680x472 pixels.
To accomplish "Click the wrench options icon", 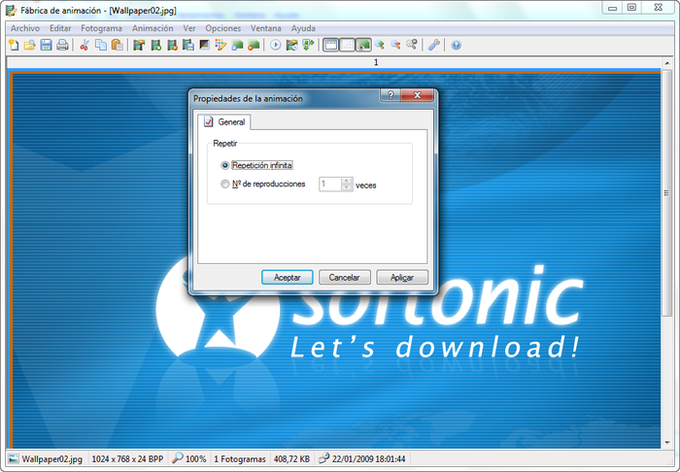I will [434, 45].
